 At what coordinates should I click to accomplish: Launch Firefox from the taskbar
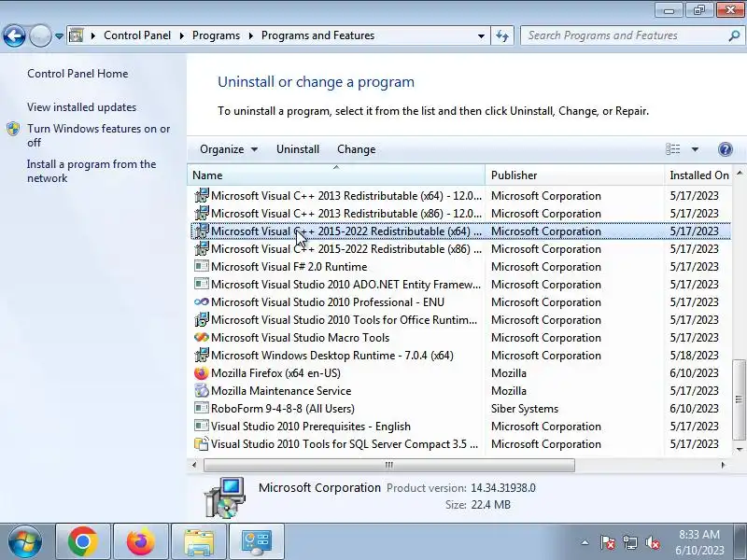click(x=141, y=541)
